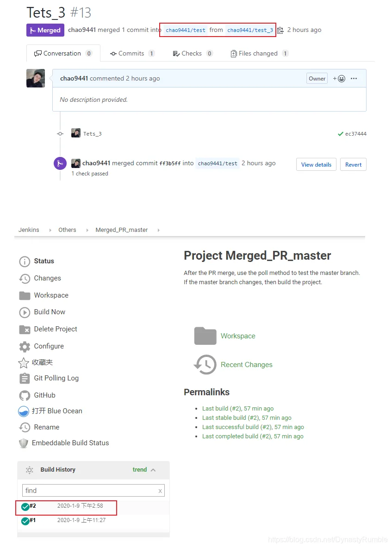This screenshot has height=548, width=392.
Task: Open the three-dot comment options menu
Action: pyautogui.click(x=354, y=79)
